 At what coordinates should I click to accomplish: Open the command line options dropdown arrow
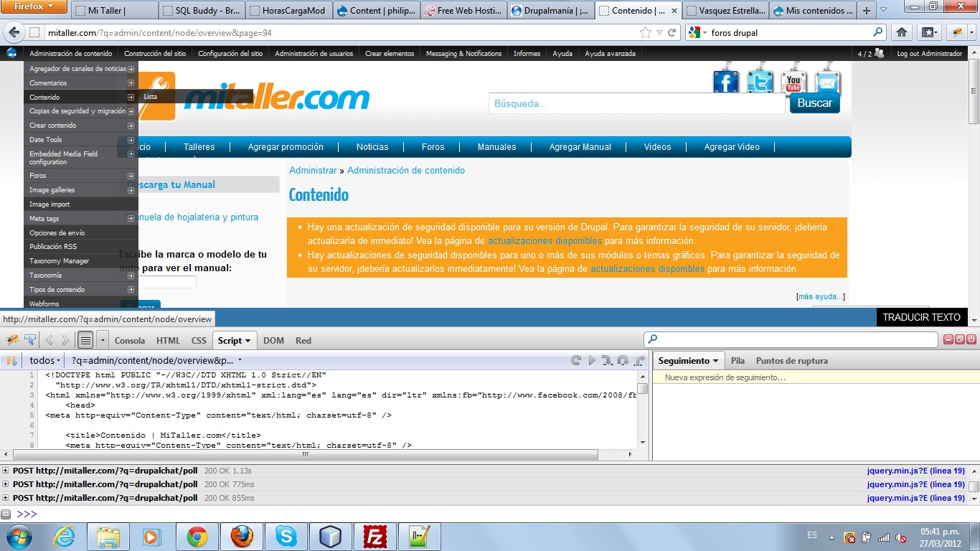pyautogui.click(x=103, y=340)
